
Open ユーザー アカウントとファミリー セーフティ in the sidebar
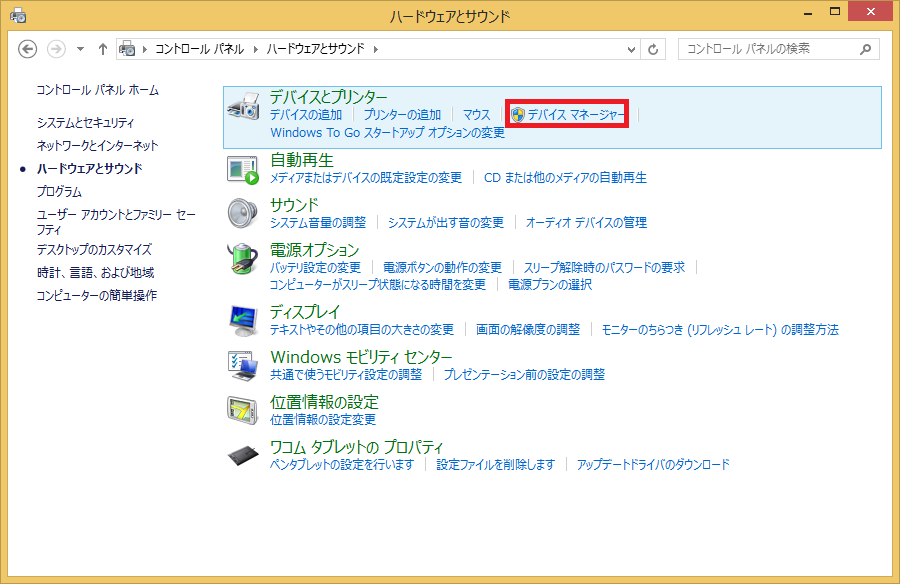pyautogui.click(x=116, y=222)
